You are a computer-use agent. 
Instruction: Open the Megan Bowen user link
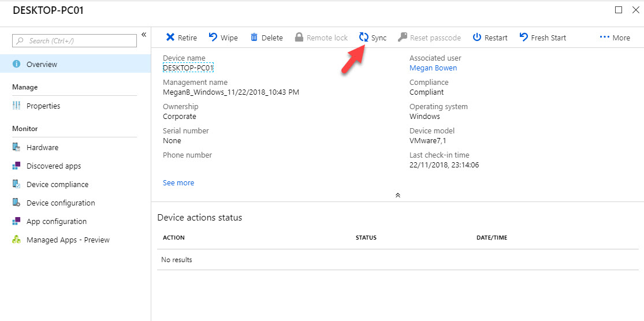click(x=433, y=68)
